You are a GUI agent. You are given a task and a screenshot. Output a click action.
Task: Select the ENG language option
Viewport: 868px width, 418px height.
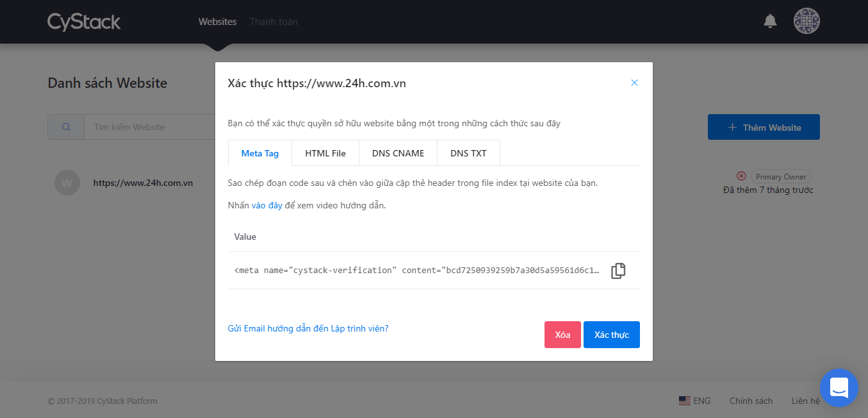[702, 401]
